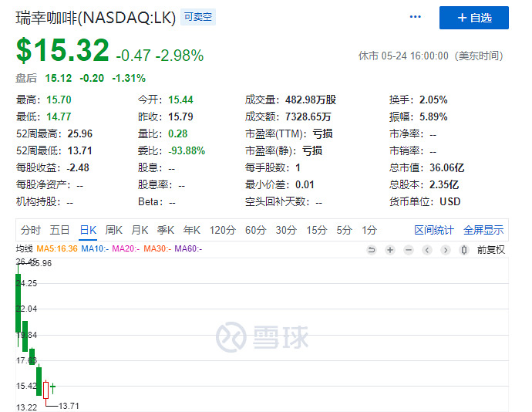Click the 换手 2.05% value
This screenshot has width=532, height=412.
click(433, 100)
